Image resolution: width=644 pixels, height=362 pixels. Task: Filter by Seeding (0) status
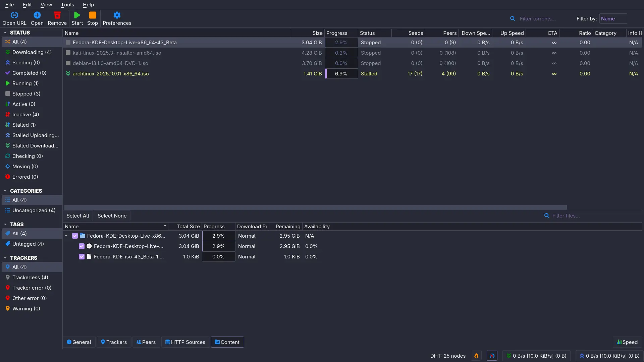32,63
